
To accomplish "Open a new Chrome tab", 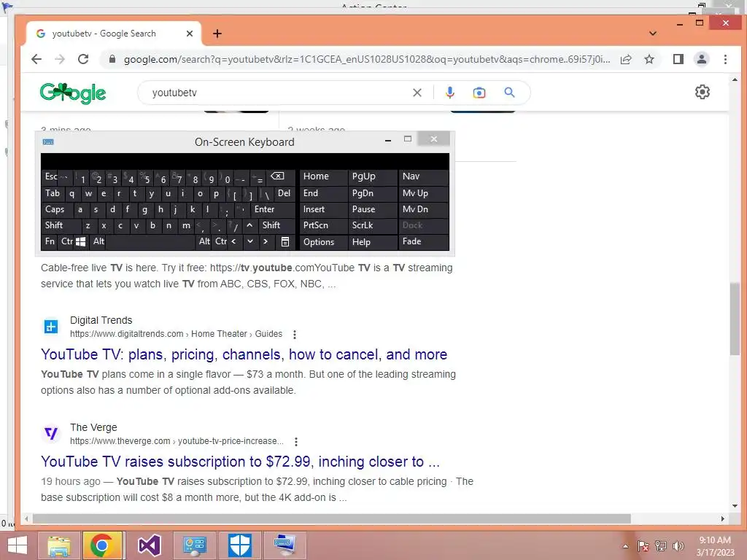I will pos(217,34).
